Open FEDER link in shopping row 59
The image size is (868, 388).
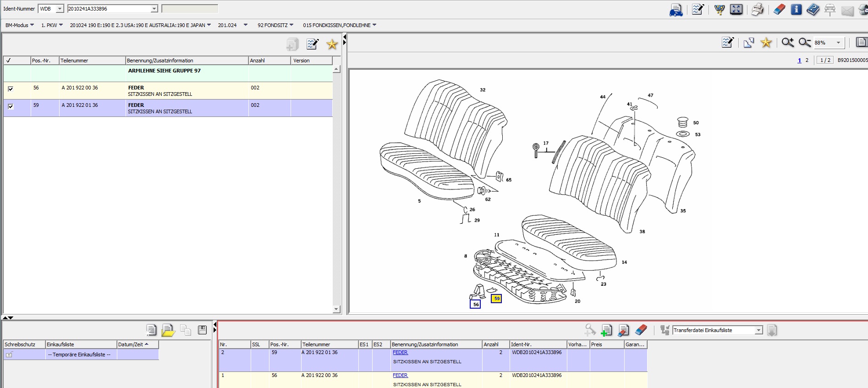400,352
